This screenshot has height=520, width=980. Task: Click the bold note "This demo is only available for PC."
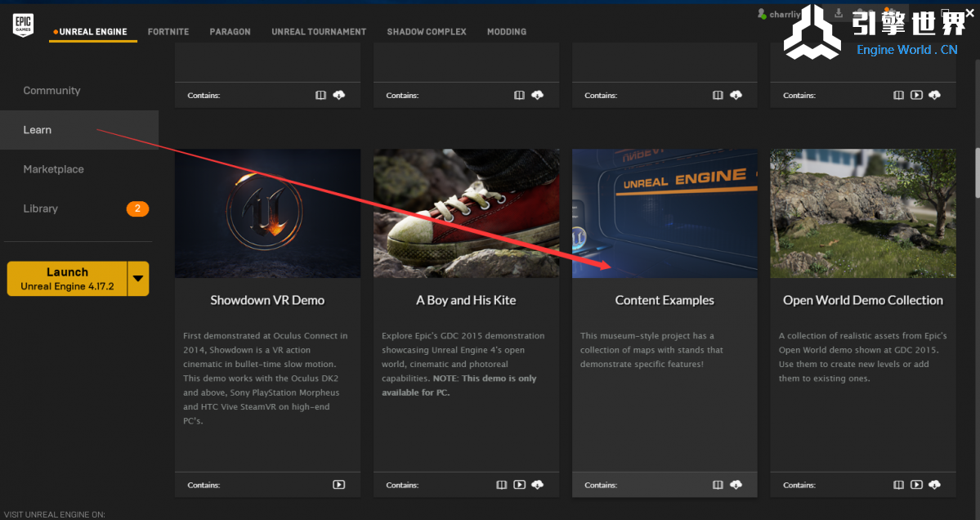point(460,386)
